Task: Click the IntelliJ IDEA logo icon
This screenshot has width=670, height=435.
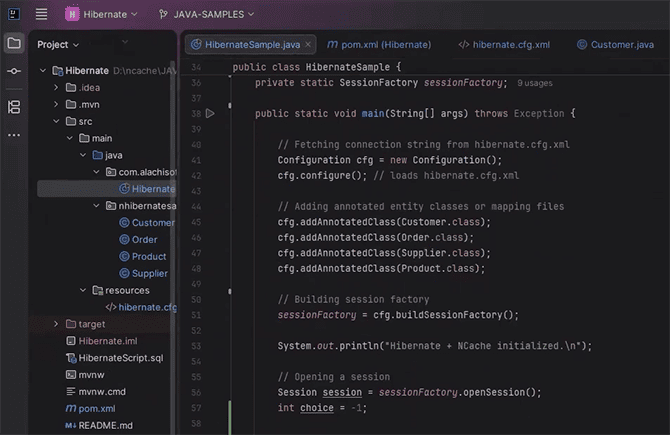Action: point(12,14)
